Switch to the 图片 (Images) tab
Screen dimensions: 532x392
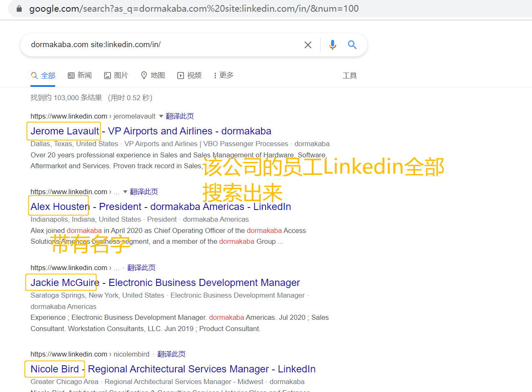click(116, 76)
